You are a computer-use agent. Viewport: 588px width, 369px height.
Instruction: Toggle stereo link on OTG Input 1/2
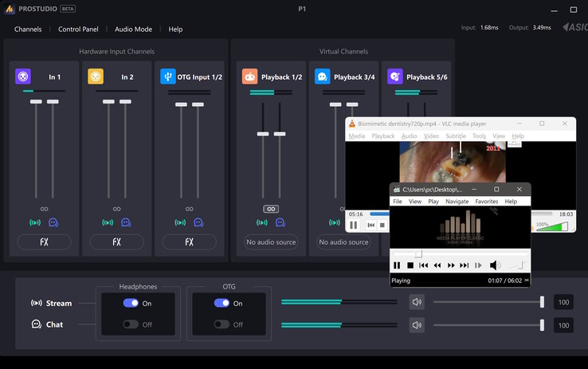point(190,209)
